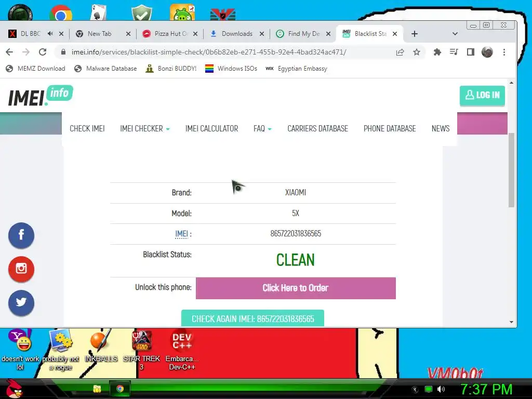Open the Yahoo 'doesn't work lol' desktop icon

[x=20, y=350]
